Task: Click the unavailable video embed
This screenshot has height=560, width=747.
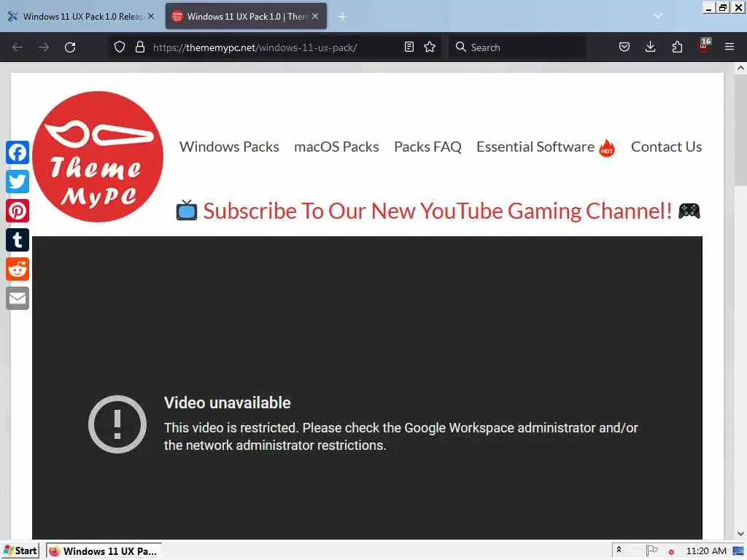Action: pyautogui.click(x=368, y=388)
